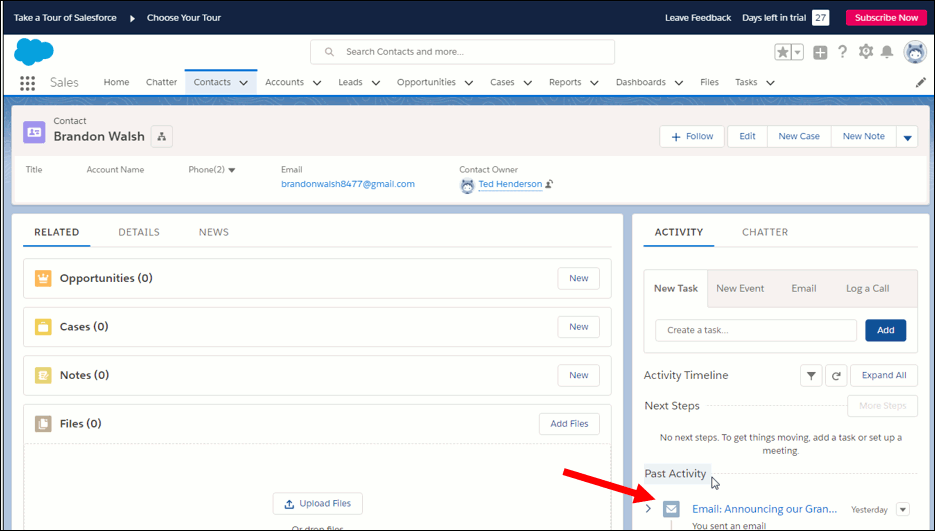Click the Follow button
Screen dimensions: 935x531
692,137
